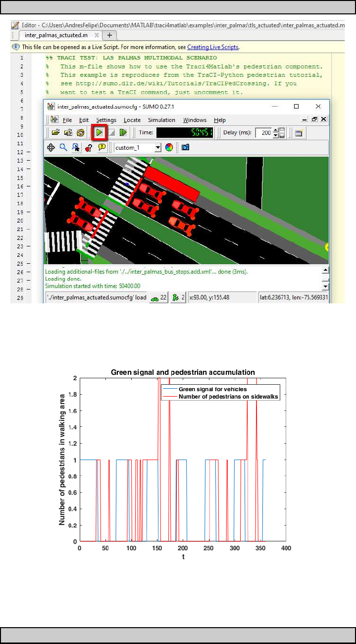
Task: Click the magnifier Edit Viewport icon
Action: 63,147
